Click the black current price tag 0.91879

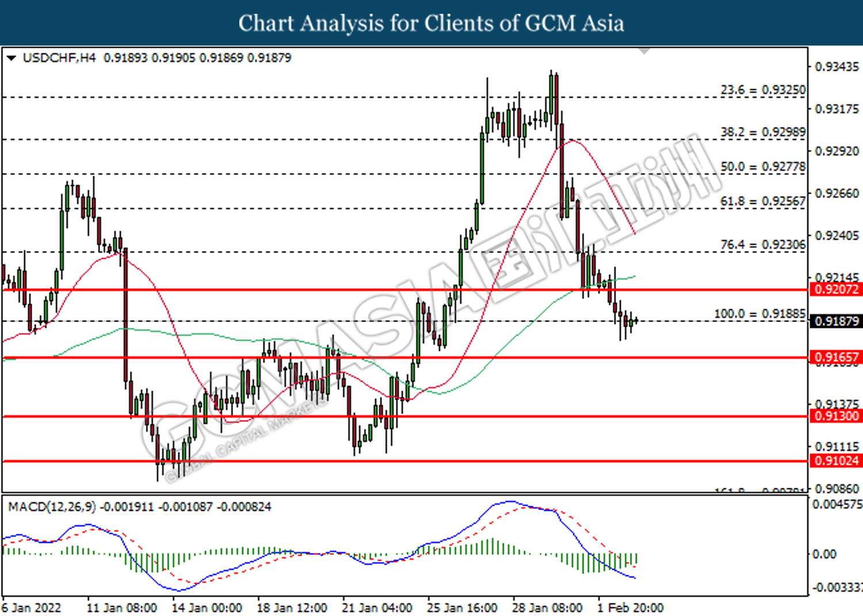[836, 321]
